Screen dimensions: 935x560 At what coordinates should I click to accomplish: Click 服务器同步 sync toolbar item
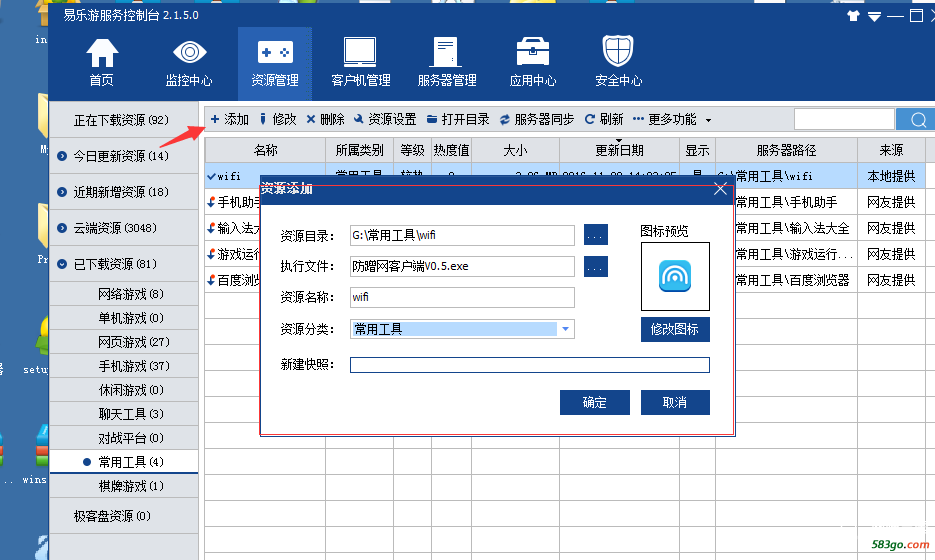537,119
